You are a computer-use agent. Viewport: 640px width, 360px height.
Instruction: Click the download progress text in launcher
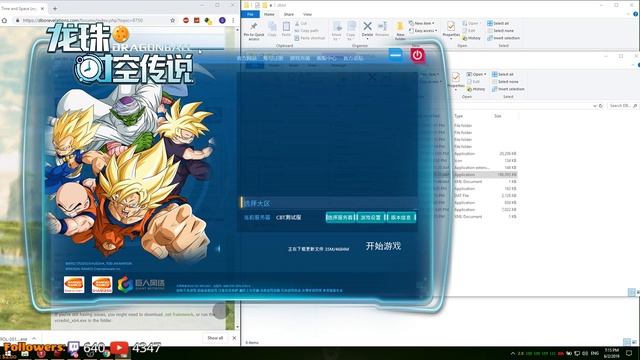pyautogui.click(x=318, y=249)
